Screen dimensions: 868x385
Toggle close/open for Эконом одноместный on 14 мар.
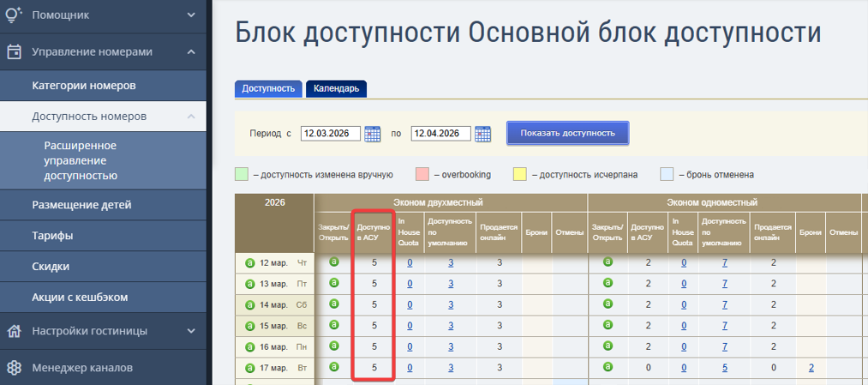608,304
